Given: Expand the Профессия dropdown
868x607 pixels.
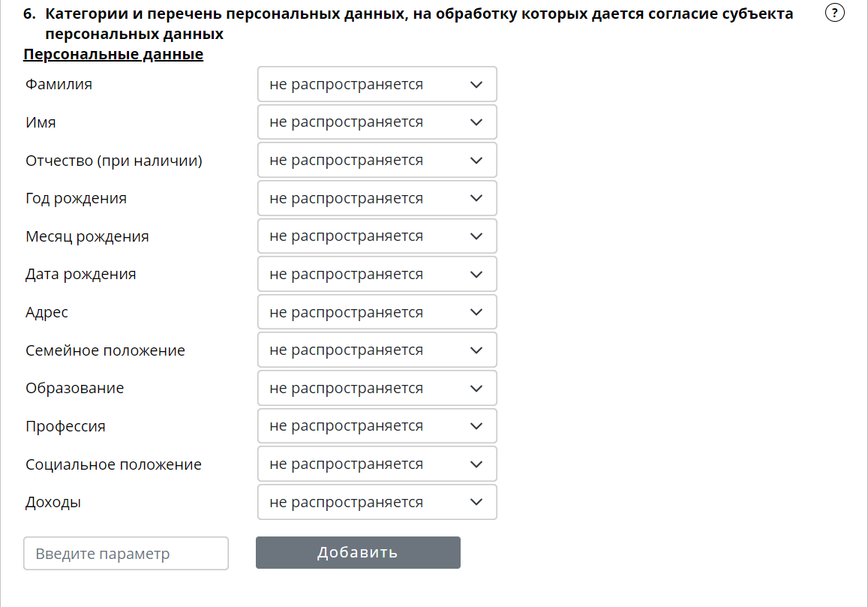Looking at the screenshot, I should (377, 426).
